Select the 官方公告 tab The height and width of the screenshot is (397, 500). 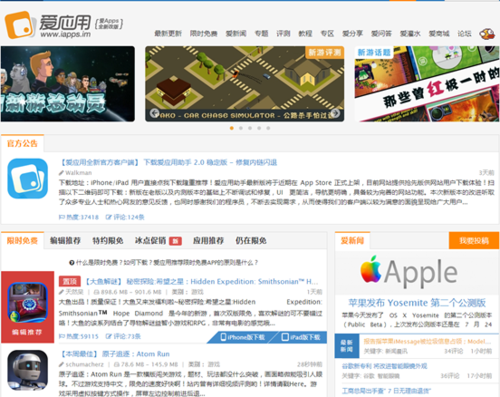(22, 144)
